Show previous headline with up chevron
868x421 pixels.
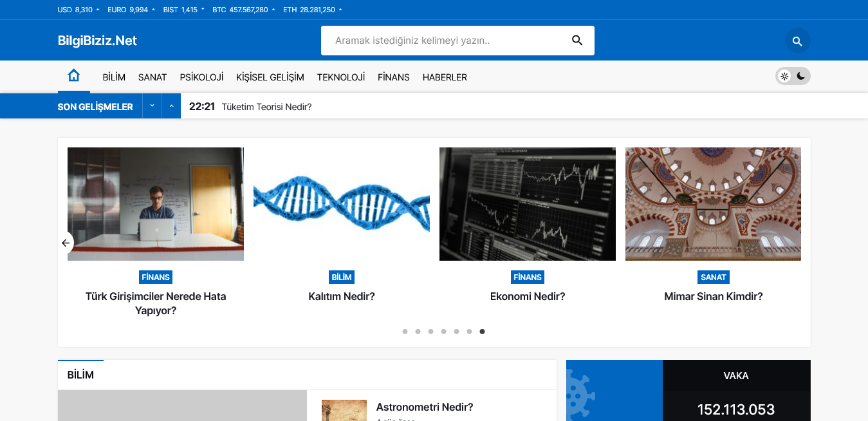click(171, 106)
